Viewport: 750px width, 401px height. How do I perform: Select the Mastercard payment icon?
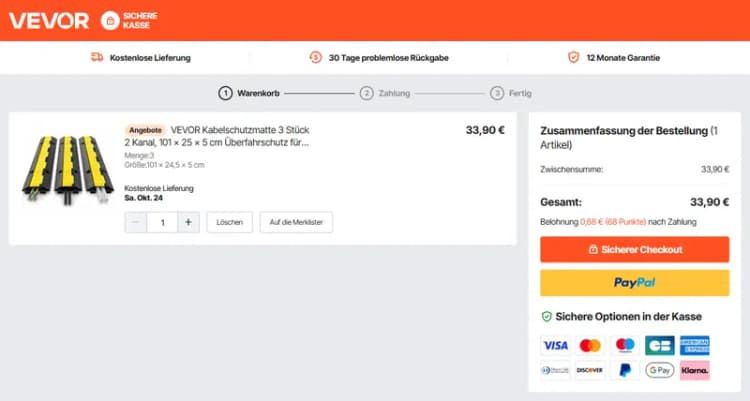pyautogui.click(x=590, y=345)
